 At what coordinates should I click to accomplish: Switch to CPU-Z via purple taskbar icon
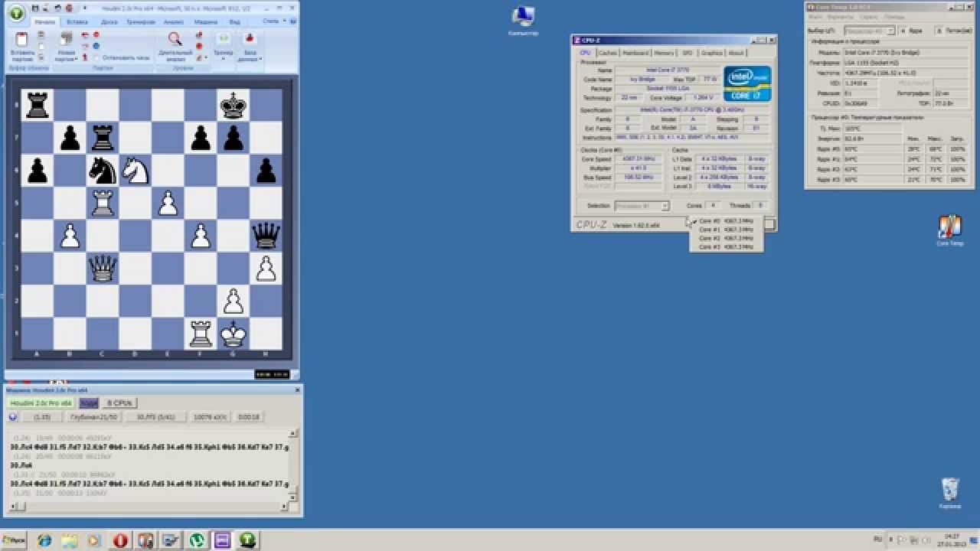[222, 540]
